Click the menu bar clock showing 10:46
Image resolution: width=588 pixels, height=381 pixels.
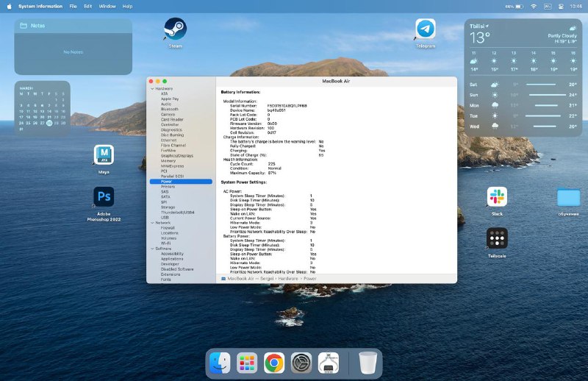point(576,7)
